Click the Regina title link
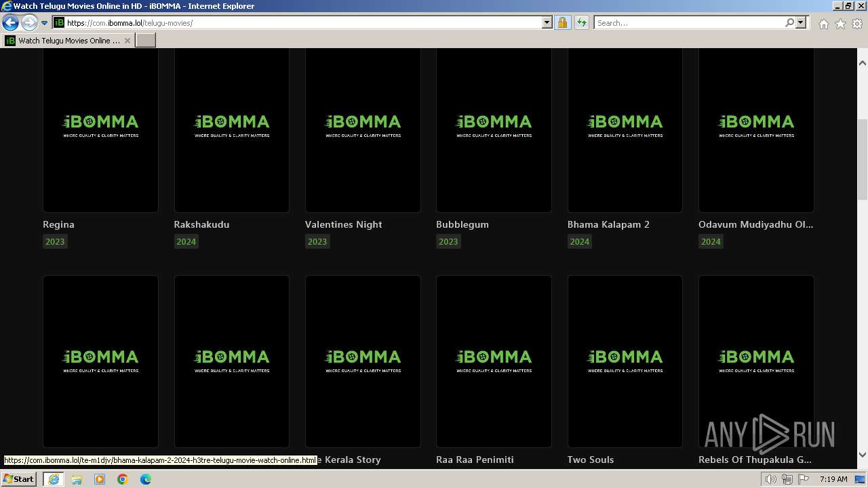The height and width of the screenshot is (488, 868). pos(58,224)
